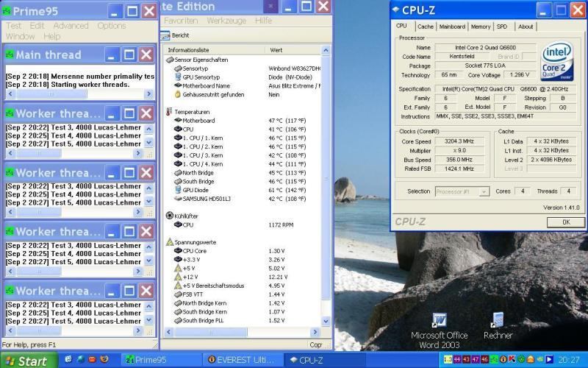
Task: Click the taskbar clock showing 20:27
Action: (x=568, y=360)
